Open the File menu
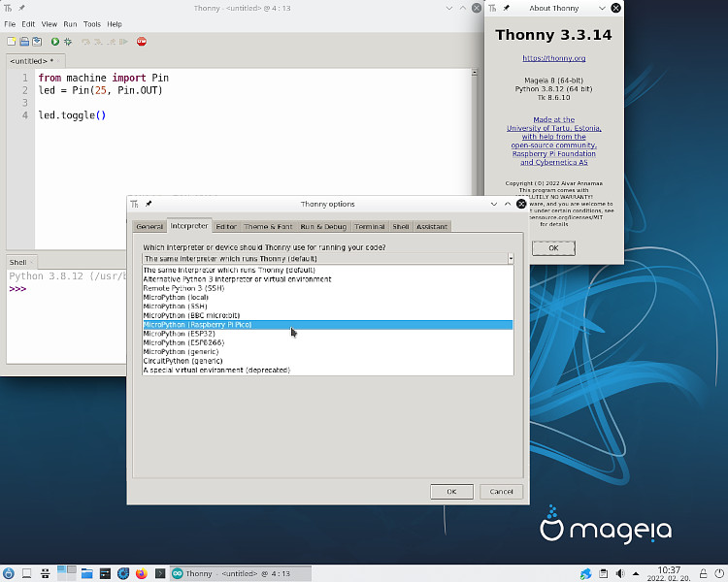Screen dimensions: 728x582 tap(10, 24)
